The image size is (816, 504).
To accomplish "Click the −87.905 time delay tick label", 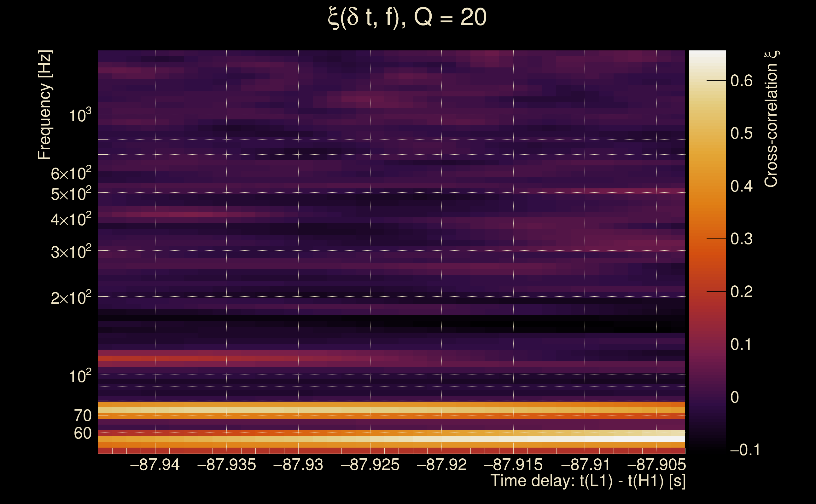I will tap(656, 465).
